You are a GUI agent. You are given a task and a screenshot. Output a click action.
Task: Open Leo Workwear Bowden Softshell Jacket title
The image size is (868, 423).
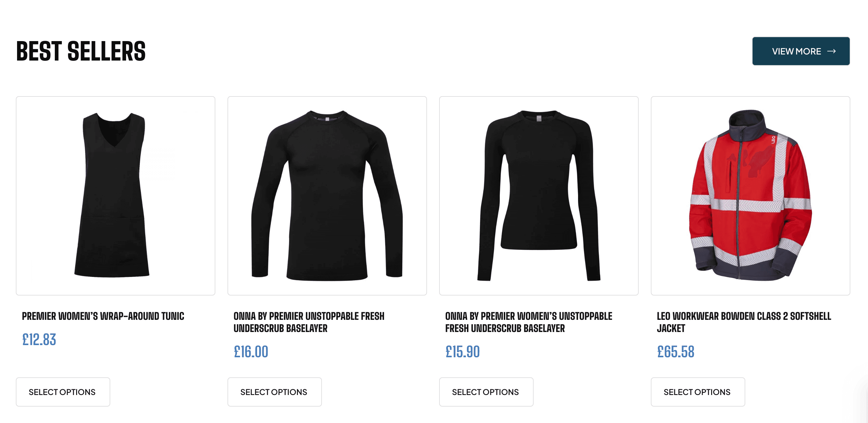coord(744,322)
